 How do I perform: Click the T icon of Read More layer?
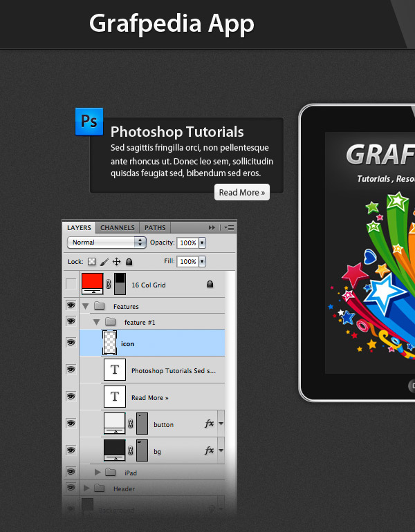pyautogui.click(x=115, y=397)
